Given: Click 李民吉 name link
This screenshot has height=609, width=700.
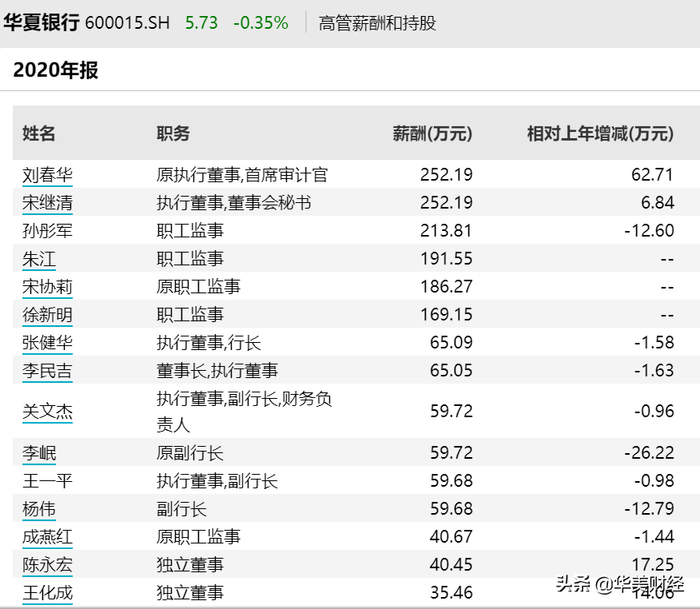Looking at the screenshot, I should click(x=47, y=371).
